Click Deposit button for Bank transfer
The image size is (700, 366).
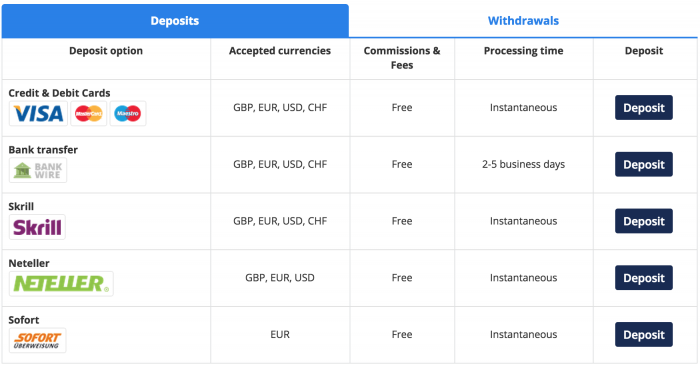[x=644, y=164]
